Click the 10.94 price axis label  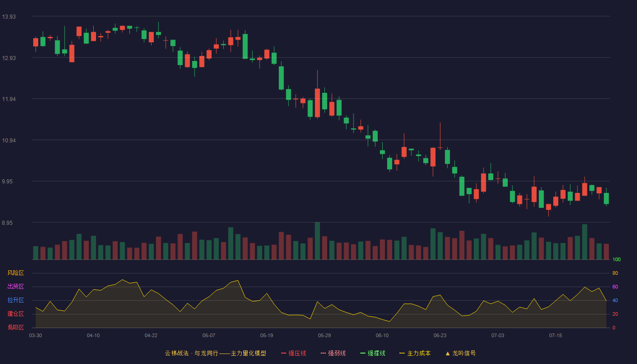point(9,141)
